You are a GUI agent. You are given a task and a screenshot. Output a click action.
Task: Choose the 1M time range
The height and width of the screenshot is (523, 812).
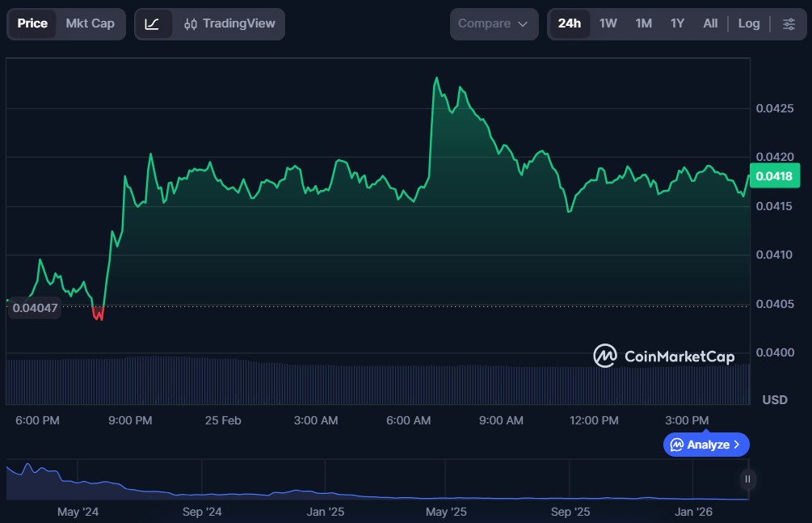(x=643, y=23)
